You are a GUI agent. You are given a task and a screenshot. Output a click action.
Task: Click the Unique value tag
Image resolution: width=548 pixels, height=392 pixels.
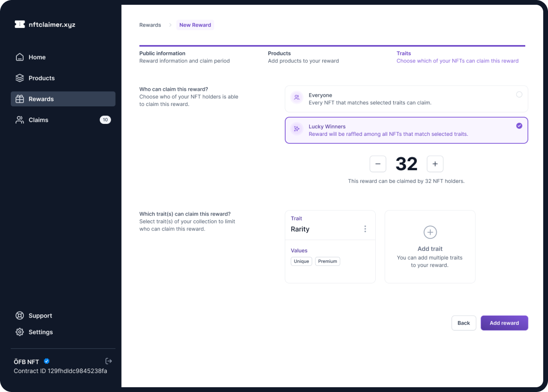click(302, 261)
